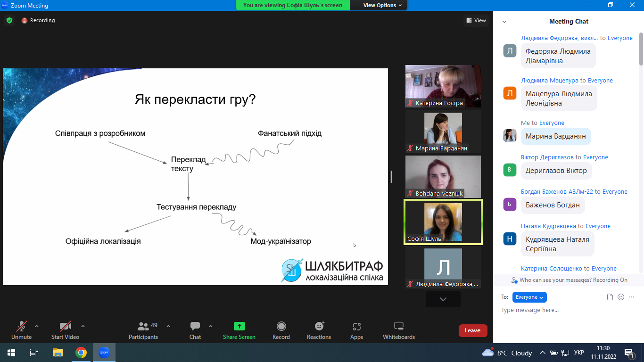Click the Reactions smiley icon

319,326
